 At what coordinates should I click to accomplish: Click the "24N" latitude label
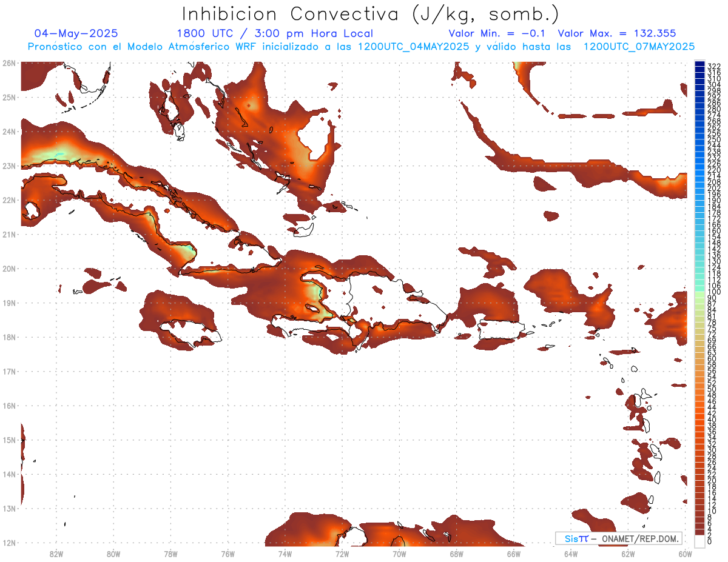click(x=9, y=132)
